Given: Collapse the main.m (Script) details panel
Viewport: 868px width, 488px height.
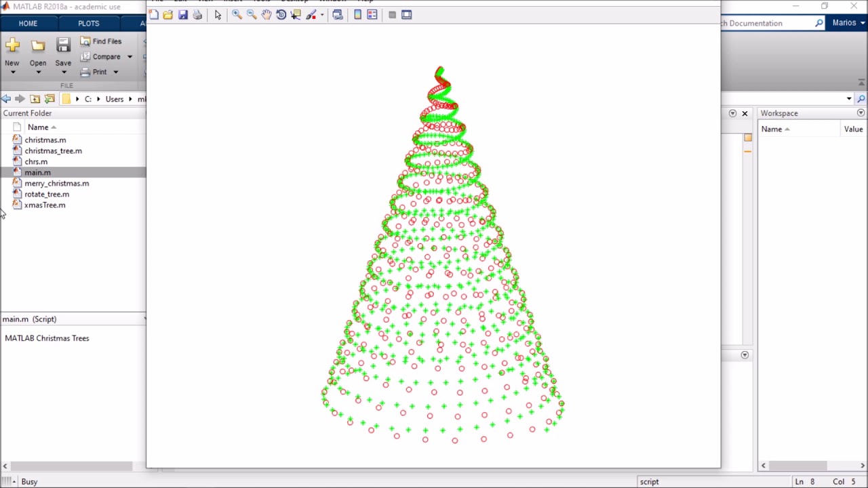Looking at the screenshot, I should point(144,319).
